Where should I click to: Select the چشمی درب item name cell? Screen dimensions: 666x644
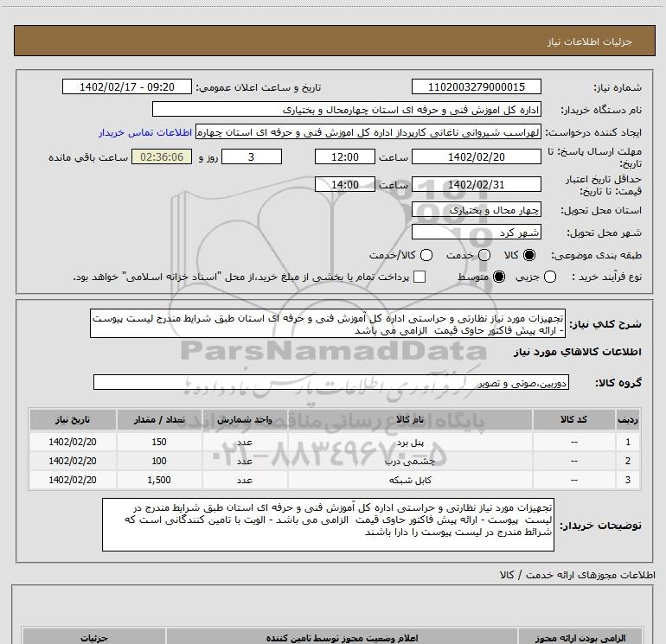point(410,462)
